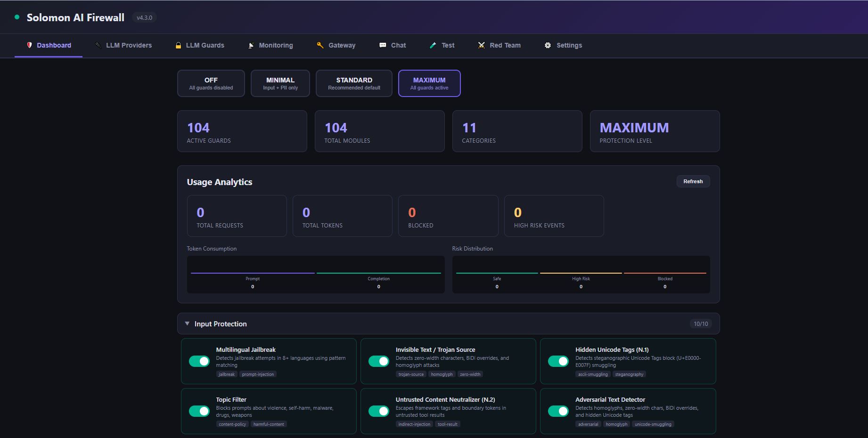Click the crossed swords icon beside Red Team
Screen dimensions: 868x438
point(481,45)
